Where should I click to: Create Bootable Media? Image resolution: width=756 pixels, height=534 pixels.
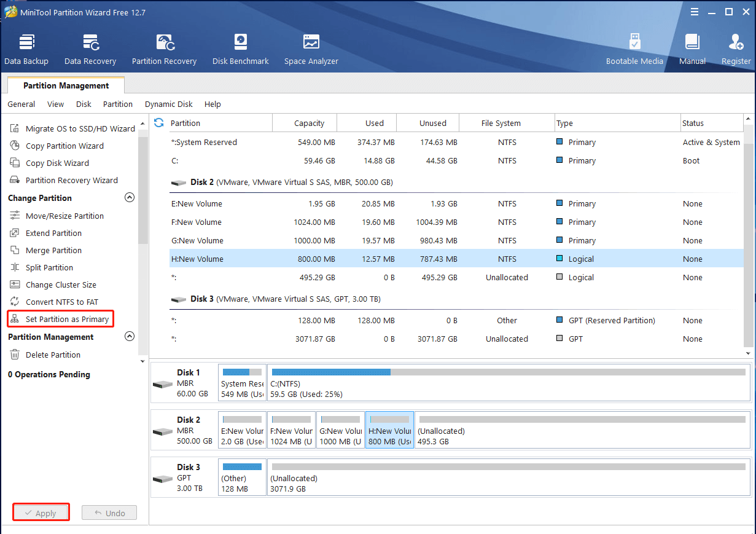[634, 49]
